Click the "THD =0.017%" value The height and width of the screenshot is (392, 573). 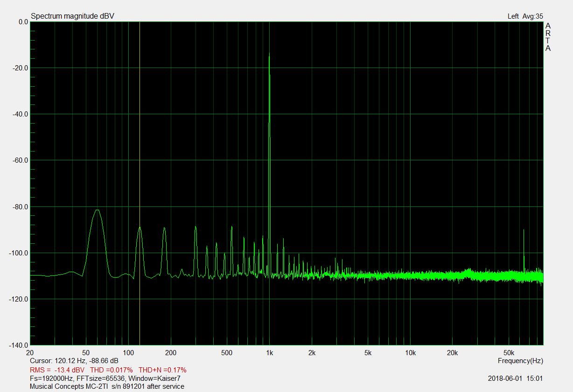point(111,370)
